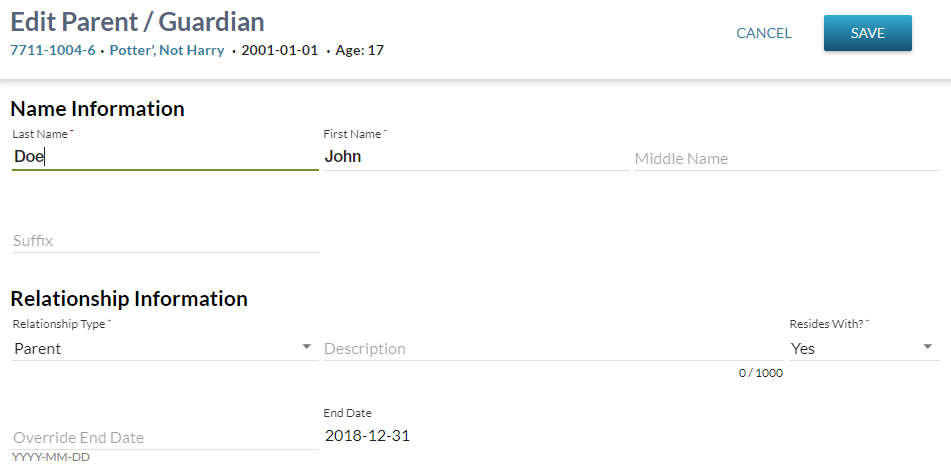Click the End Date value 2018-12-31
The width and height of the screenshot is (951, 472).
(368, 436)
